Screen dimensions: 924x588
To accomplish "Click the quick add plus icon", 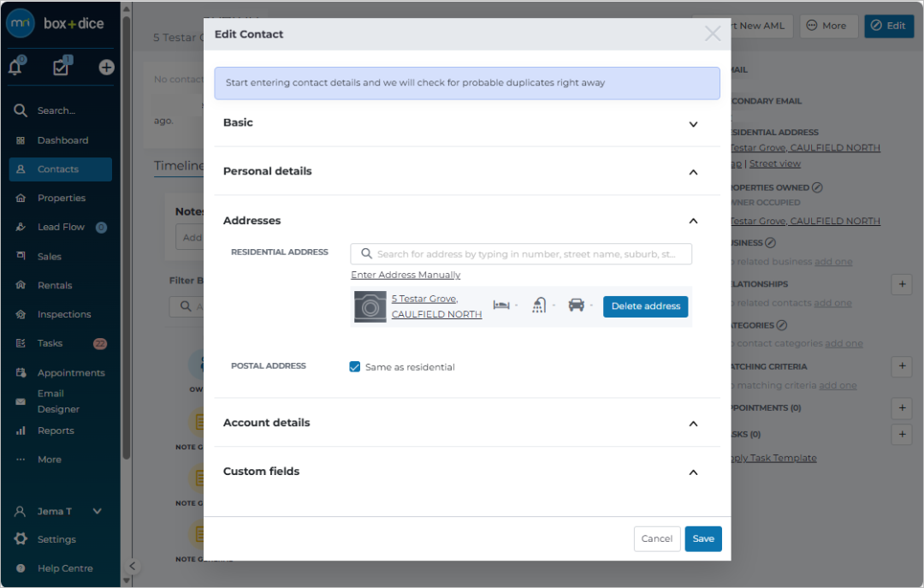I will (106, 68).
